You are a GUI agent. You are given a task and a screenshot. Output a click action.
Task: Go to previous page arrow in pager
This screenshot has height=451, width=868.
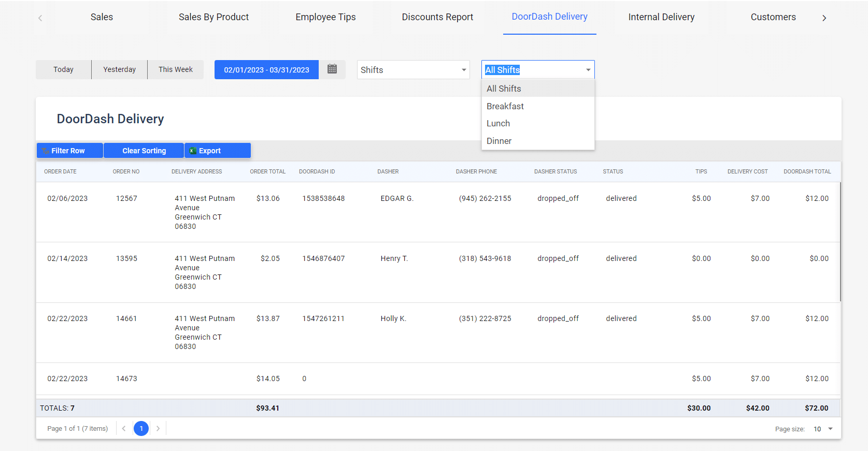click(124, 428)
